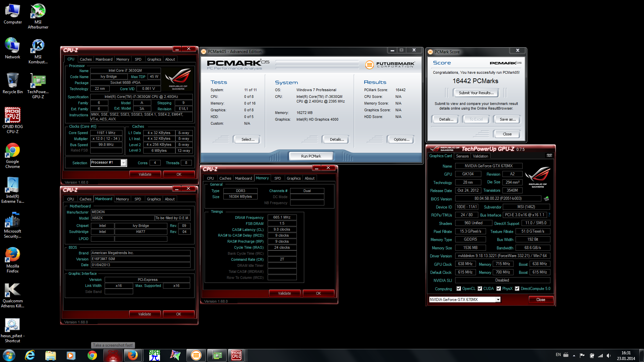
Task: Click Details... in the PCMark Score window
Action: click(446, 119)
